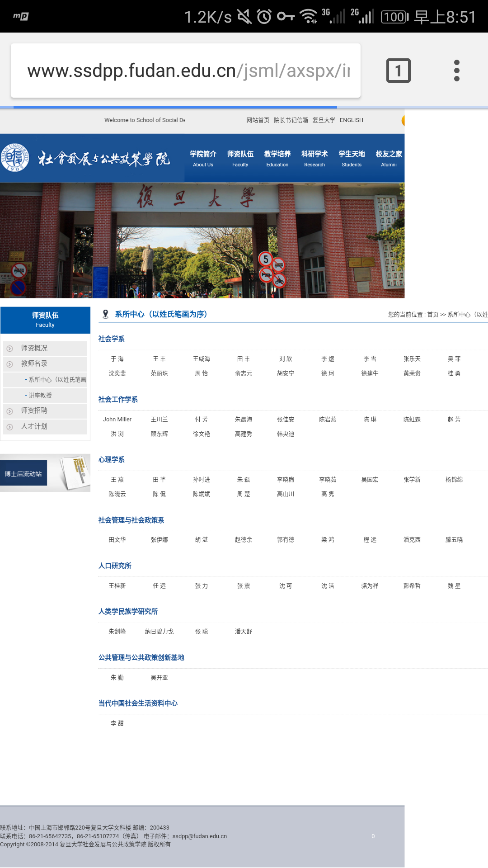Click the 人口研究所 section heading
488x868 pixels.
[115, 566]
